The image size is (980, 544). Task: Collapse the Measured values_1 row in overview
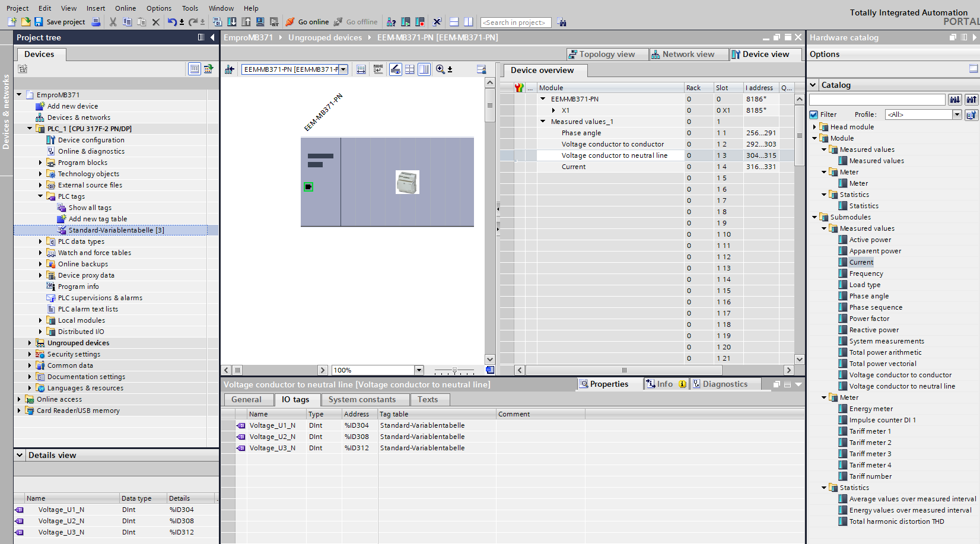pos(543,122)
